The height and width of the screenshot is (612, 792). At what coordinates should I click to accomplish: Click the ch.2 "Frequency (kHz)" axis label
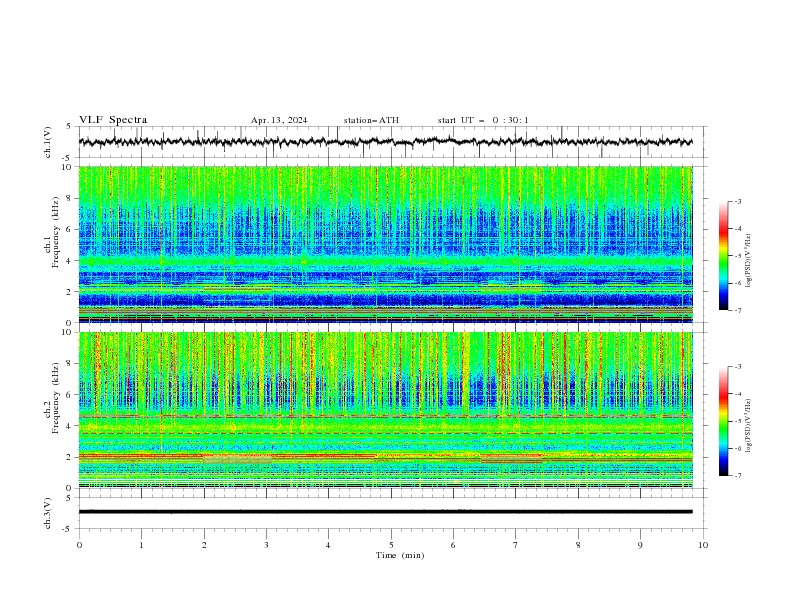(x=55, y=397)
